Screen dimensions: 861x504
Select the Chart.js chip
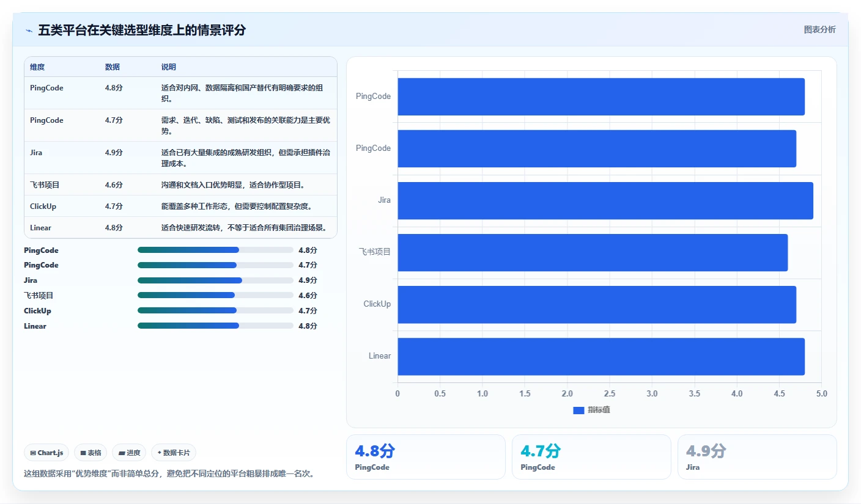46,453
